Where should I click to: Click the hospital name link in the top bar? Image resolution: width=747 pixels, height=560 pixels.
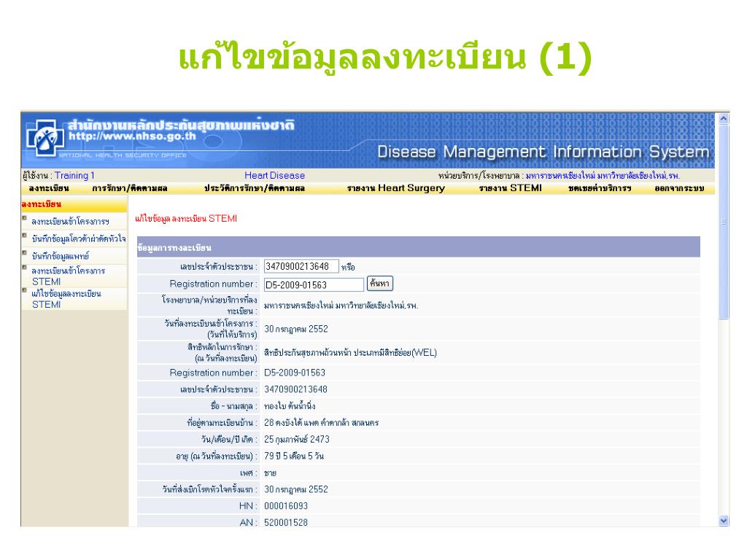[603, 176]
